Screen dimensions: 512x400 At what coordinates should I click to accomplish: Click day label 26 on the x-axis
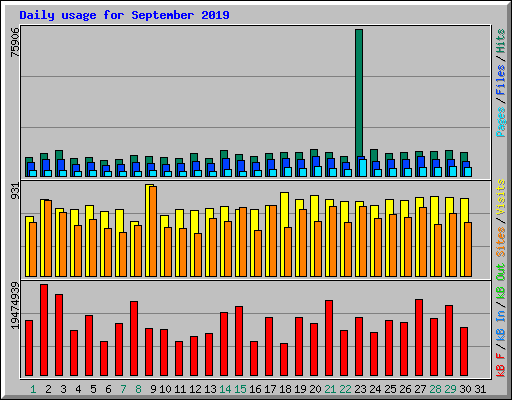(405, 389)
